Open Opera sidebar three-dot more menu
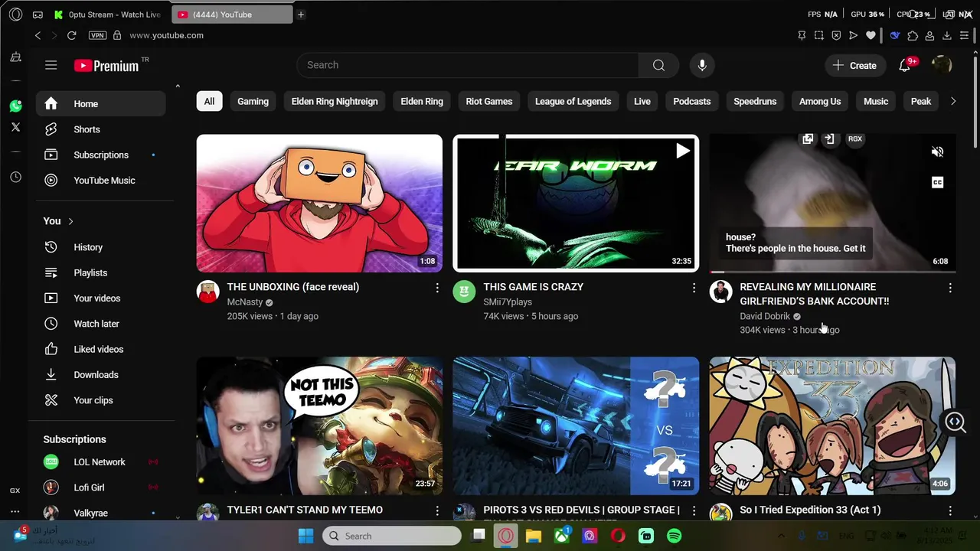The width and height of the screenshot is (980, 551). pos(15,511)
